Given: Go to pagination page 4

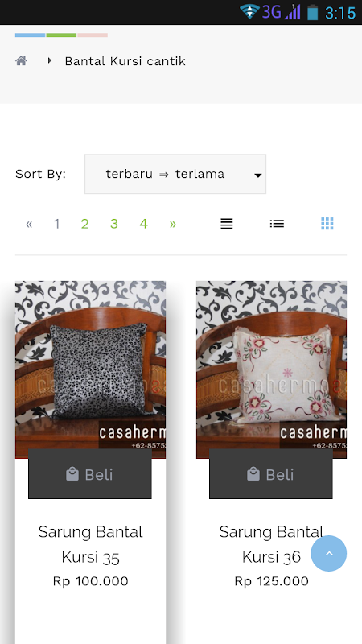Looking at the screenshot, I should (x=143, y=224).
